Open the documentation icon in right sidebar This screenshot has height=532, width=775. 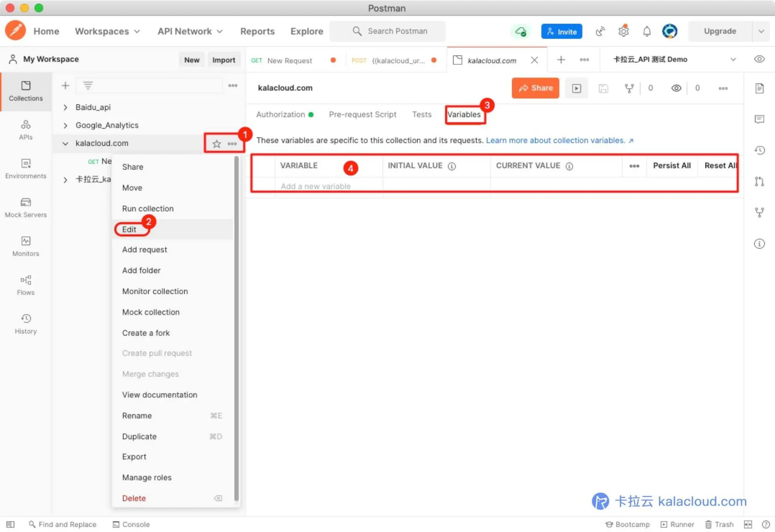point(759,88)
